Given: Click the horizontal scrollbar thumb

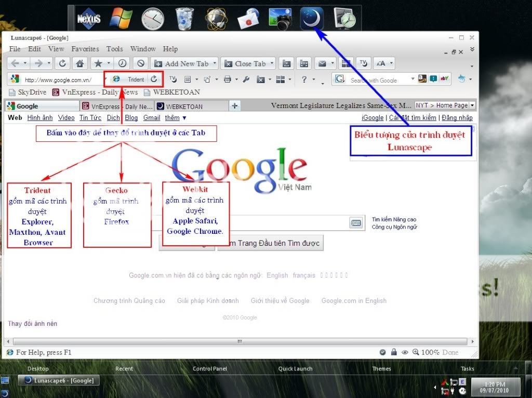Looking at the screenshot, I should tap(240, 341).
